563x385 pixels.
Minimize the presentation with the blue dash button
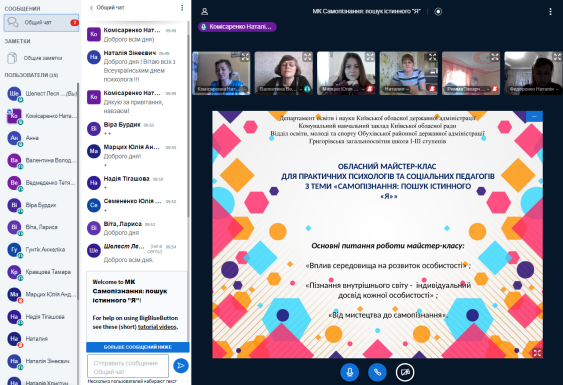coord(534,116)
